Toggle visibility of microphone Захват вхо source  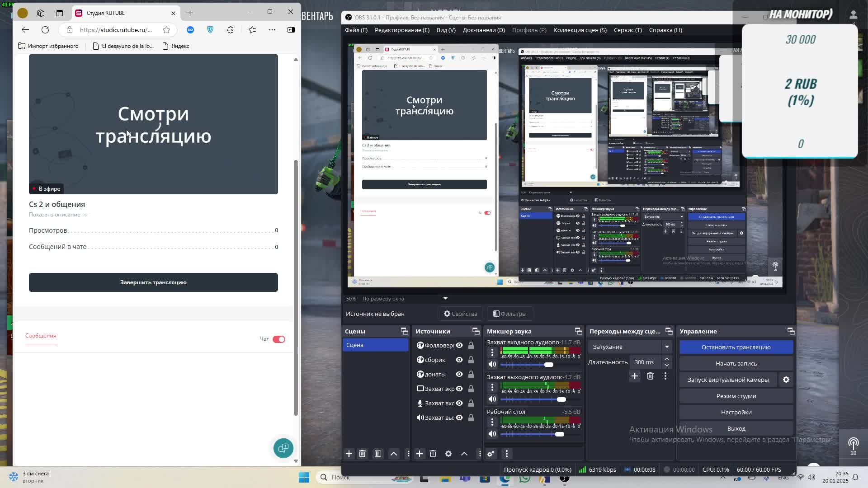(459, 403)
